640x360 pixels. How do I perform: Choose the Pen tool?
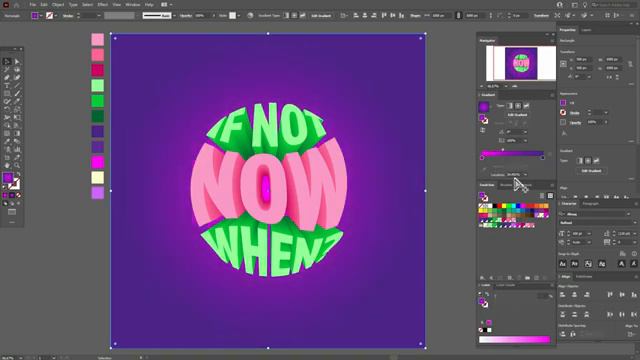7,78
